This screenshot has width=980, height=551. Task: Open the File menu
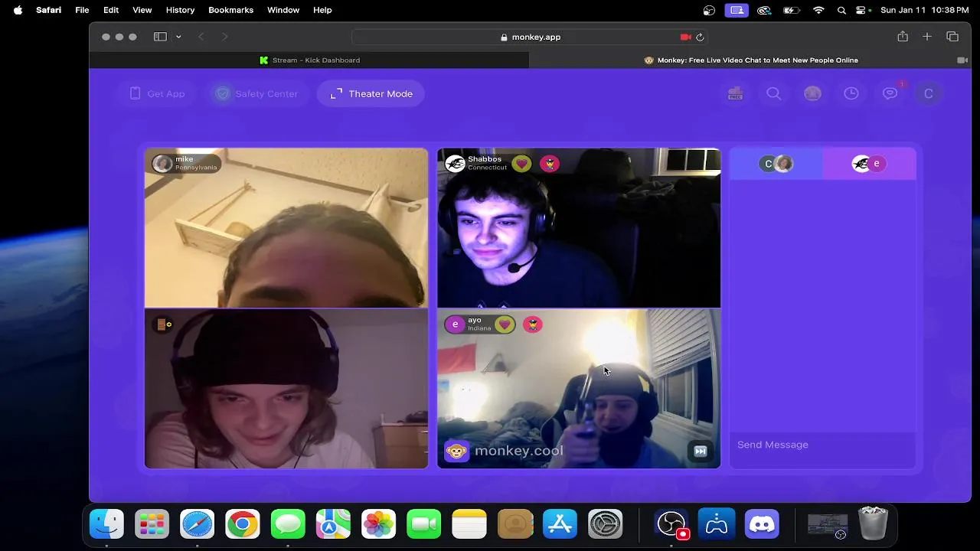[82, 10]
